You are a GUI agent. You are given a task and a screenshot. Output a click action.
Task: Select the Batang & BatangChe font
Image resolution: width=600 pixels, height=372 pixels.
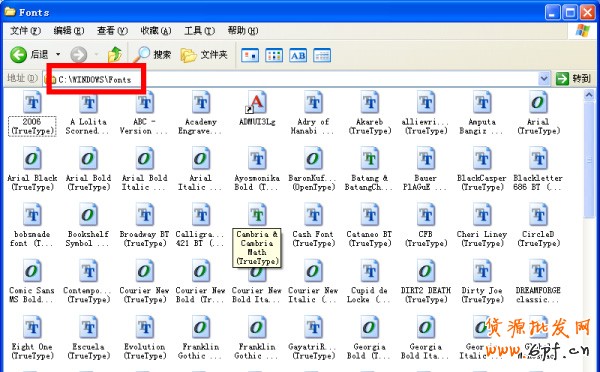pos(369,170)
